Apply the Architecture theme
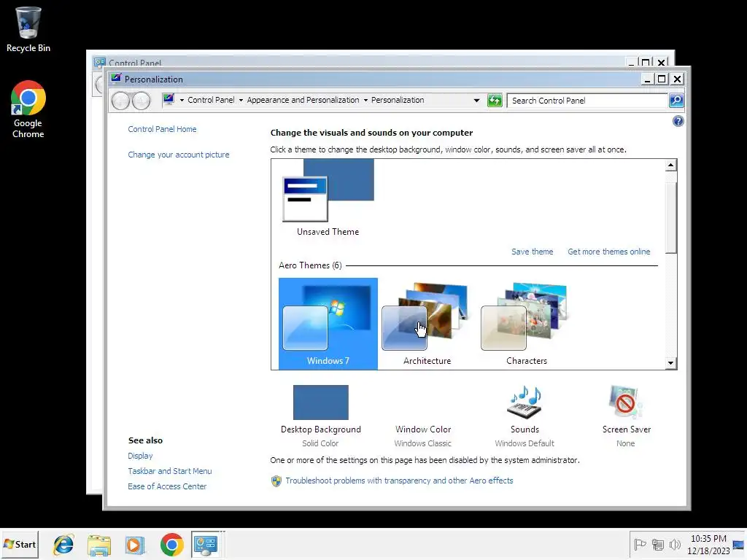This screenshot has width=747, height=560. click(x=427, y=323)
